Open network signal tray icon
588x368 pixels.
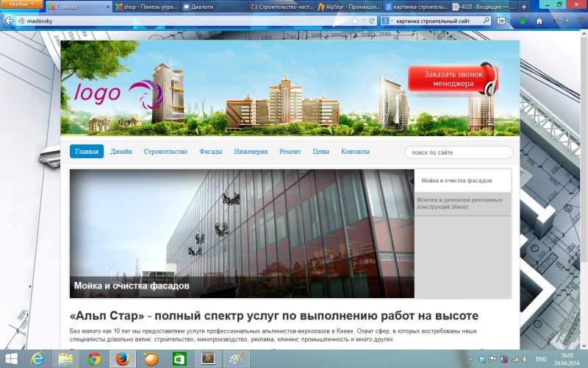coord(515,359)
